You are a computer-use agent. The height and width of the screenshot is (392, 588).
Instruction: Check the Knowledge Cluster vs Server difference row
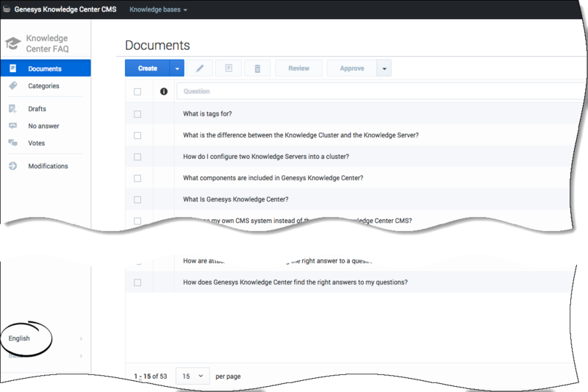pos(137,135)
